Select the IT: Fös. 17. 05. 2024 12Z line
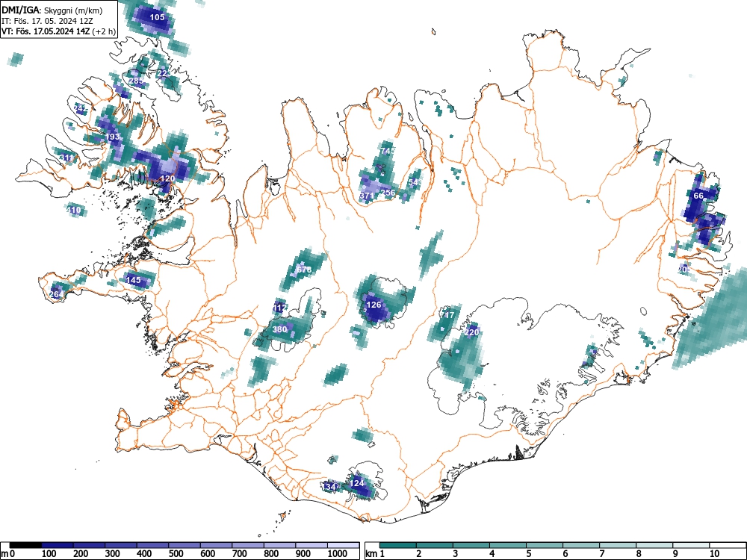Screen dimensions: 747x560 pyautogui.click(x=46, y=21)
